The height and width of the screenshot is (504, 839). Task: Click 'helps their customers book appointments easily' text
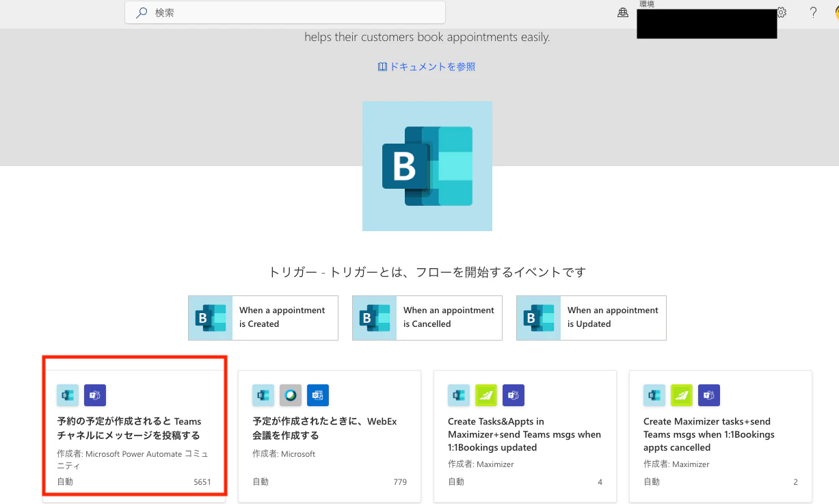[427, 37]
